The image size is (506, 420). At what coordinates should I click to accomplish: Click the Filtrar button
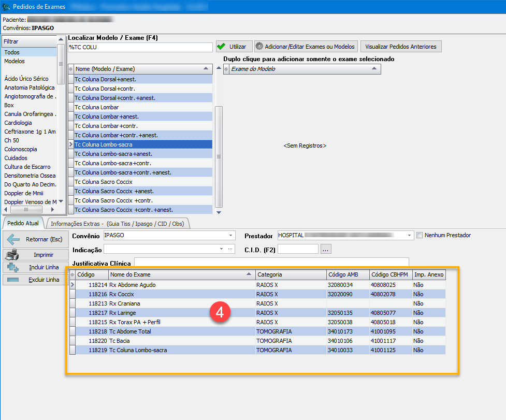click(29, 41)
